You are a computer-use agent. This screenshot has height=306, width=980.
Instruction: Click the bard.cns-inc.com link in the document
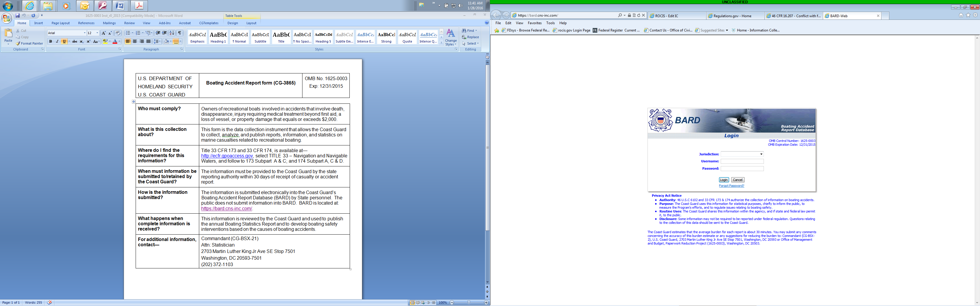226,209
